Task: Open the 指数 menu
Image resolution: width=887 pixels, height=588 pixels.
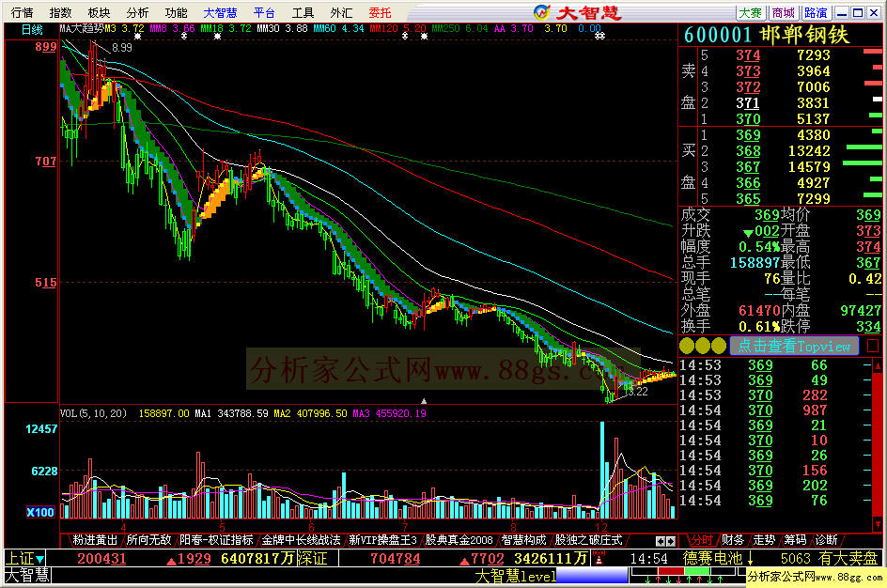Action: pos(60,12)
